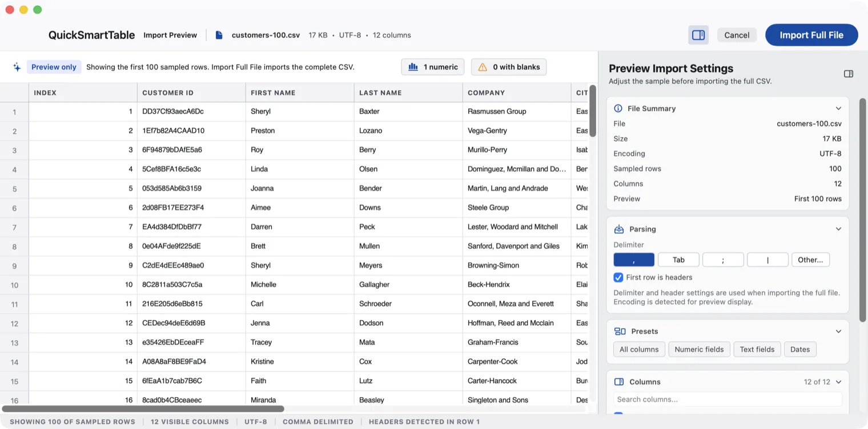
Task: Click the 12 of 12 columns count
Action: (817, 382)
